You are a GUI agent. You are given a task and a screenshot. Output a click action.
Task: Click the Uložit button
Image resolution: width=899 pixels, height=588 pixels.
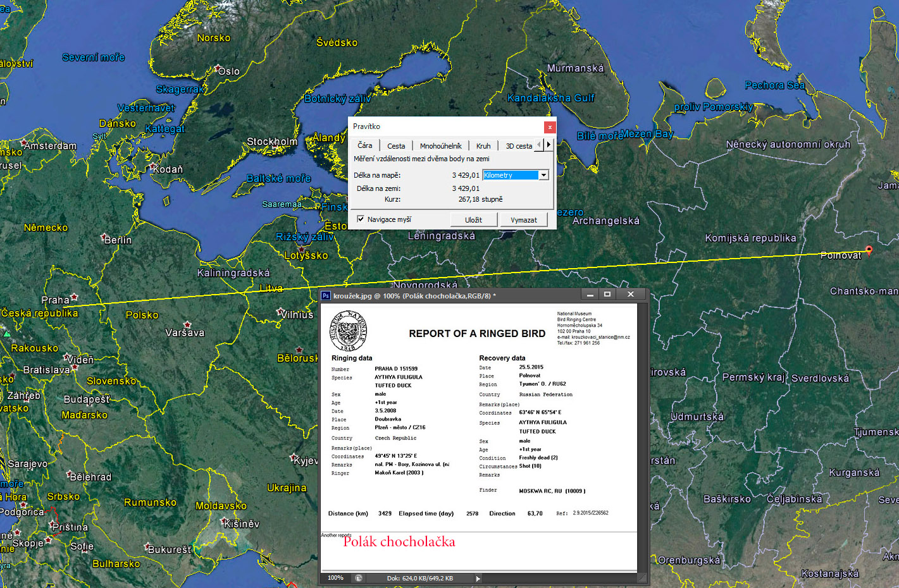pyautogui.click(x=473, y=220)
